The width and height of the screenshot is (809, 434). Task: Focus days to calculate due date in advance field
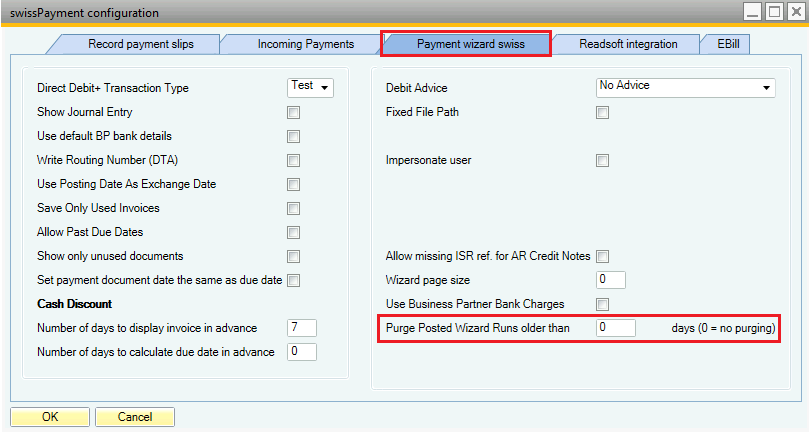tap(302, 352)
